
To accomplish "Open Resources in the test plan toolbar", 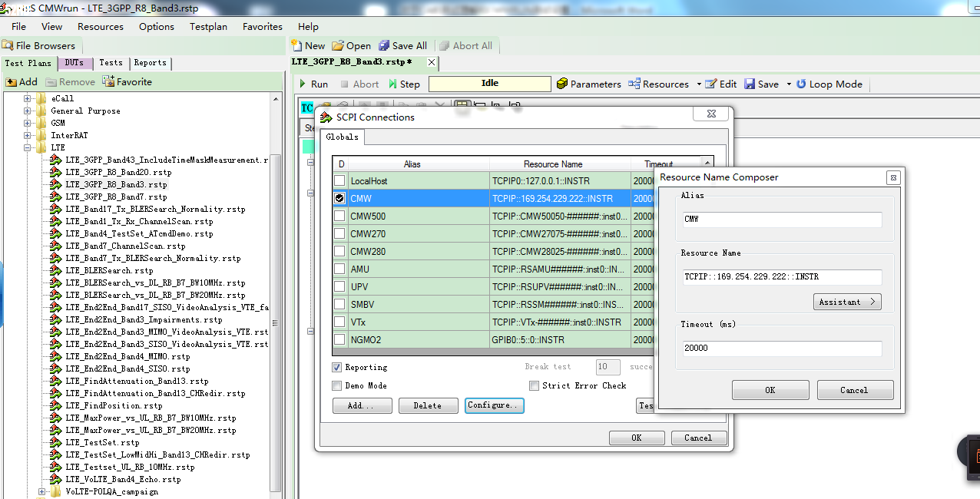I will coord(658,84).
